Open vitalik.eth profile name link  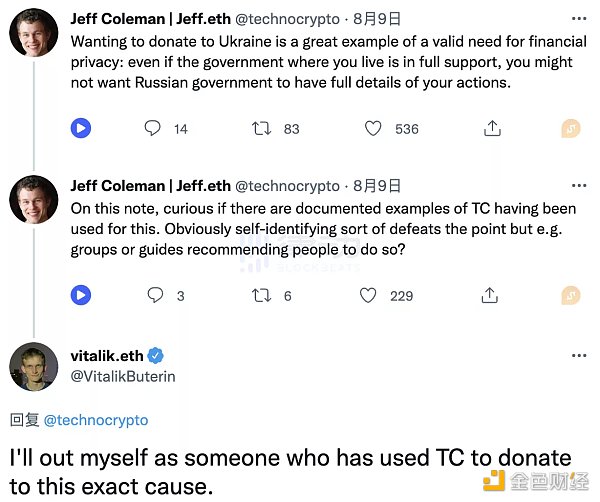[x=107, y=355]
